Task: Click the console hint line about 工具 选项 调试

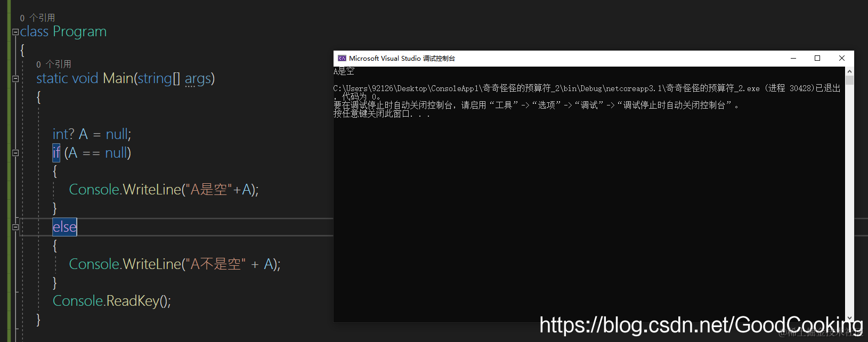Action: click(536, 105)
